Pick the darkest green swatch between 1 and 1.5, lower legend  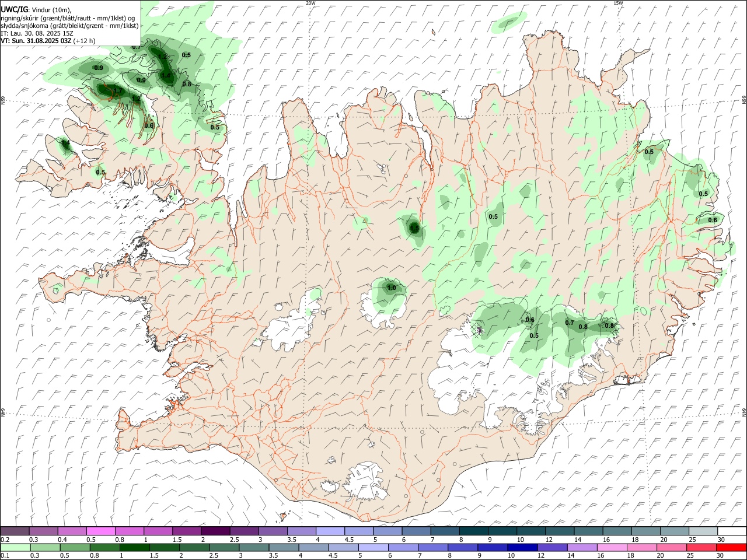134,547
